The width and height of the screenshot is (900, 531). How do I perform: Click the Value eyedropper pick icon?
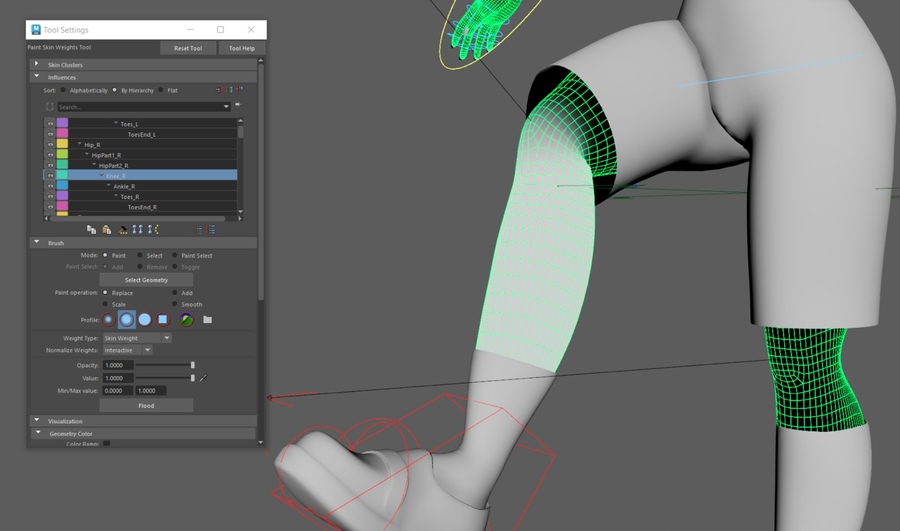tap(204, 378)
